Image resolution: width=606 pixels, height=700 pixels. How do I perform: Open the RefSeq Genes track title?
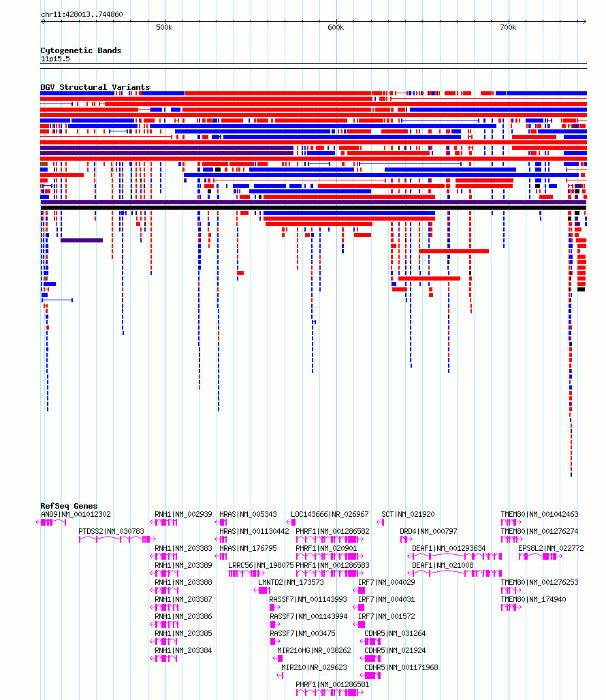69,506
